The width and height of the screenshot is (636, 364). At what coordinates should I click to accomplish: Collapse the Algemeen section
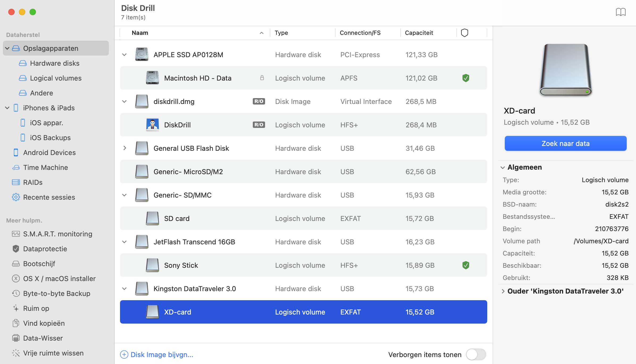pyautogui.click(x=503, y=168)
